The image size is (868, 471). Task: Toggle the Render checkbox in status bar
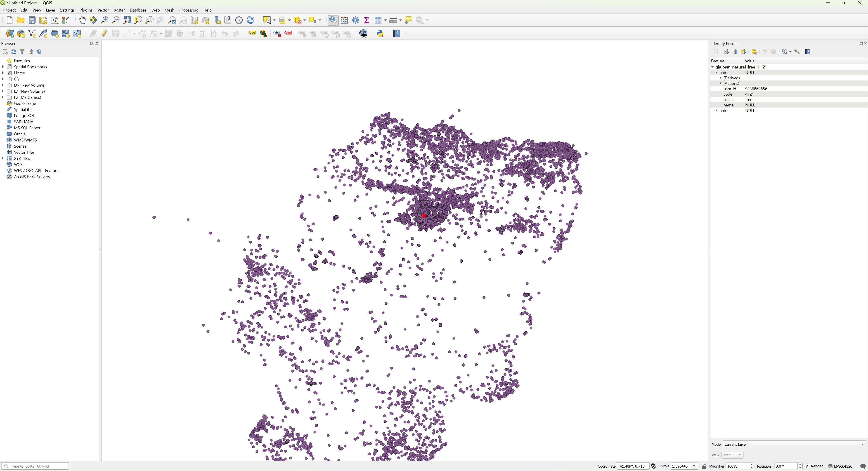pos(807,466)
